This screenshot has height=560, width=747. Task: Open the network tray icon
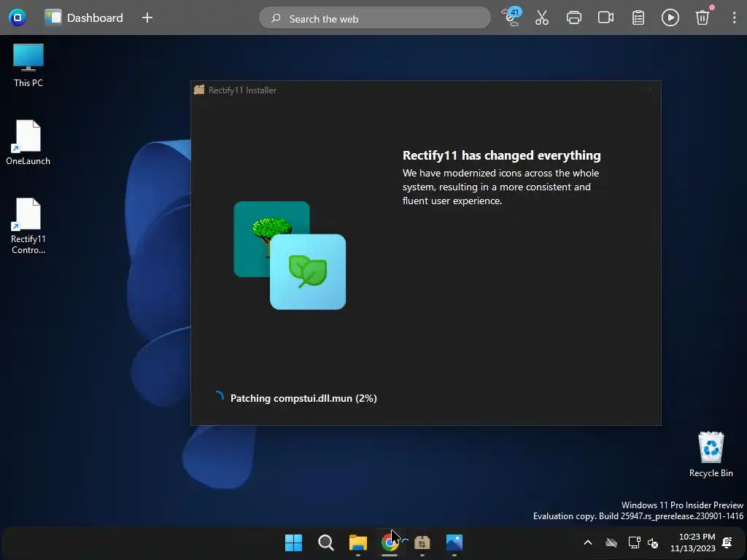pos(634,542)
